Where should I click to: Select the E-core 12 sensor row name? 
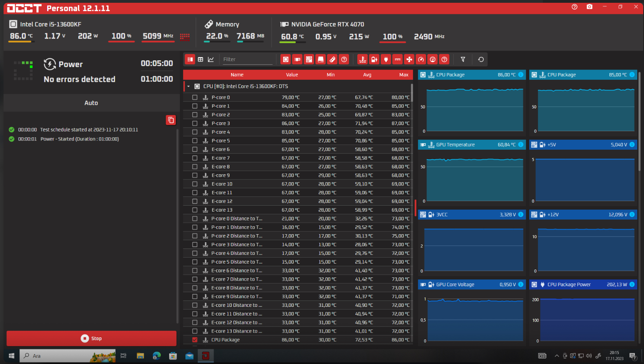222,201
